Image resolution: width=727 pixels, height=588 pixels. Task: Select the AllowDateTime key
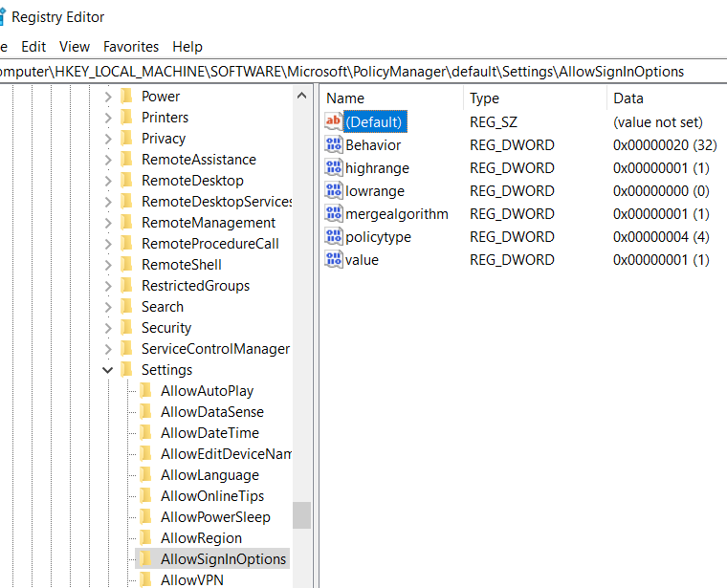(x=209, y=433)
